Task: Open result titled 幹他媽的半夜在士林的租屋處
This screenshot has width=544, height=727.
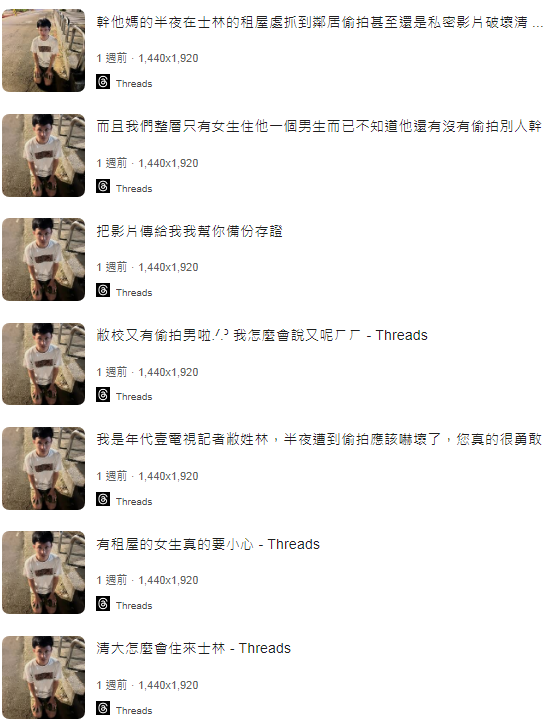Action: coord(320,22)
